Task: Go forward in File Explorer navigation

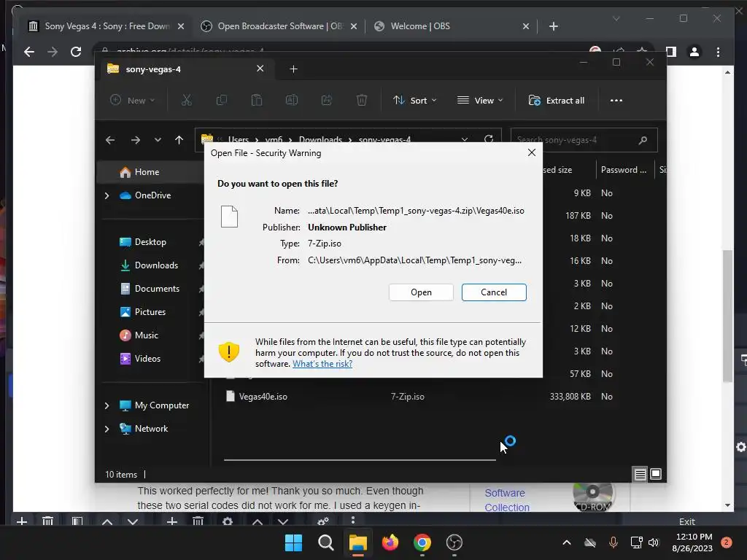Action: (136, 140)
